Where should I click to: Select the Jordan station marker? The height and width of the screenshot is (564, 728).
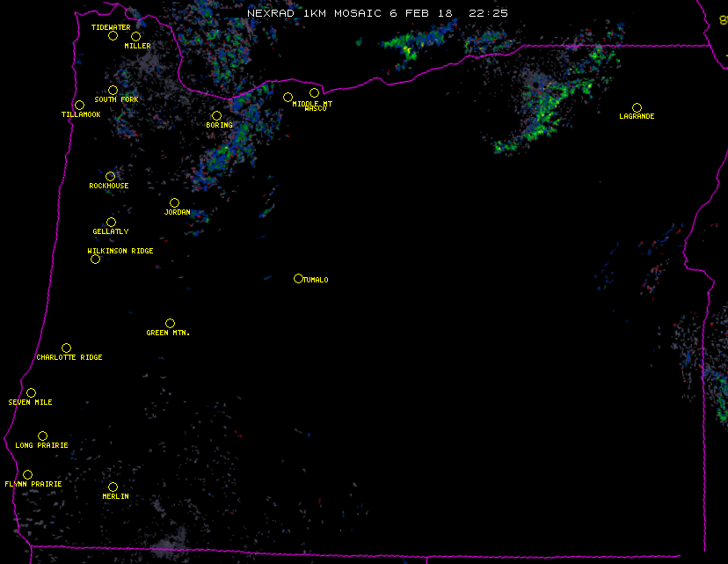[175, 203]
